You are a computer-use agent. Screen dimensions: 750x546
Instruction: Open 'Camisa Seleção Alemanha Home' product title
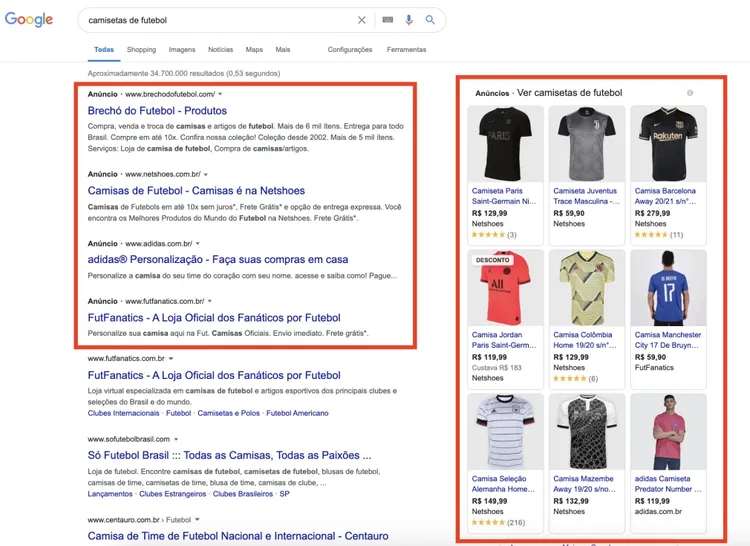click(503, 484)
